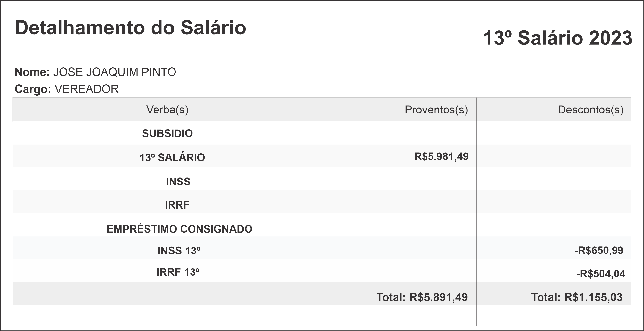
Task: Click the -R$650,99 discount value
Action: (599, 250)
